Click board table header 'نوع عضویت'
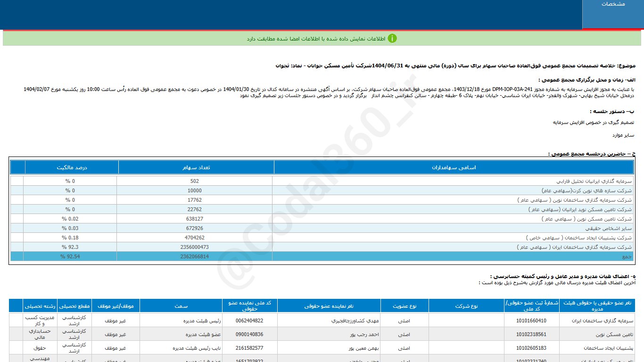Screen dimensions: 644x362 pos(405,306)
